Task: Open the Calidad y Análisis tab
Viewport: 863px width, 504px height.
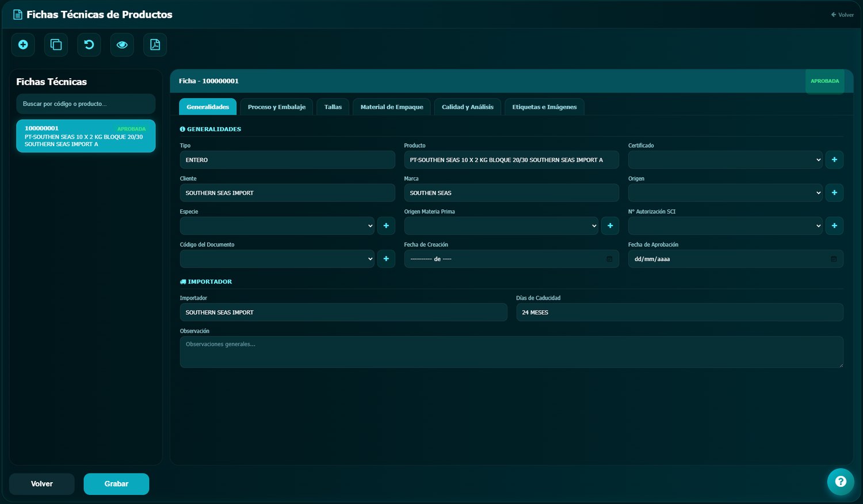Action: coord(468,107)
